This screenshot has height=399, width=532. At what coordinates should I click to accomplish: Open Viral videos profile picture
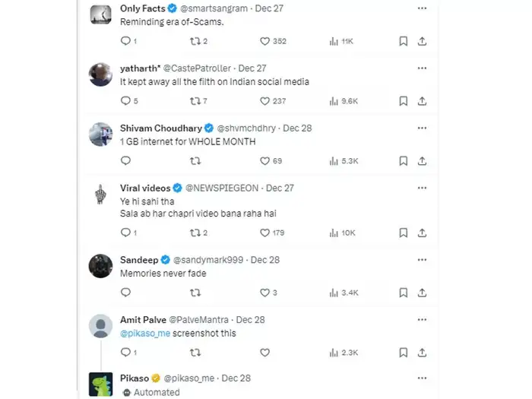pos(101,193)
